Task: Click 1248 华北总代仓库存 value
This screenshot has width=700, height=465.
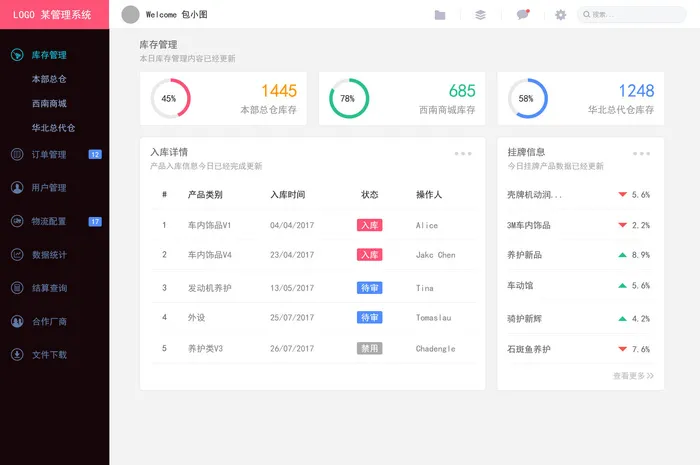Action: pyautogui.click(x=636, y=91)
